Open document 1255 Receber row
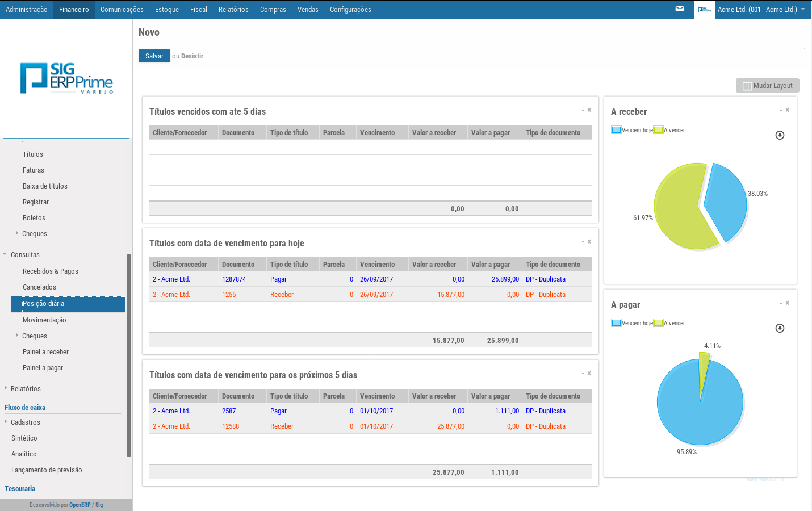The image size is (812, 511). (x=370, y=295)
